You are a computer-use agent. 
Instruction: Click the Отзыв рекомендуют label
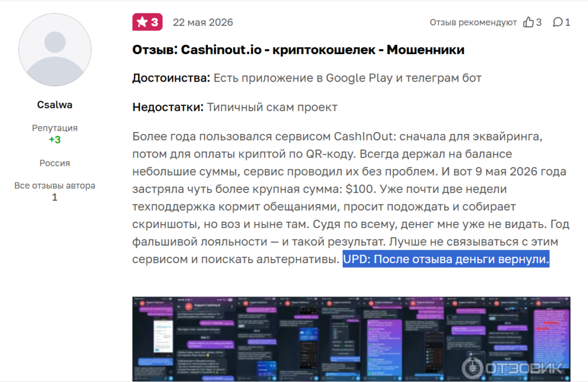[x=473, y=22]
